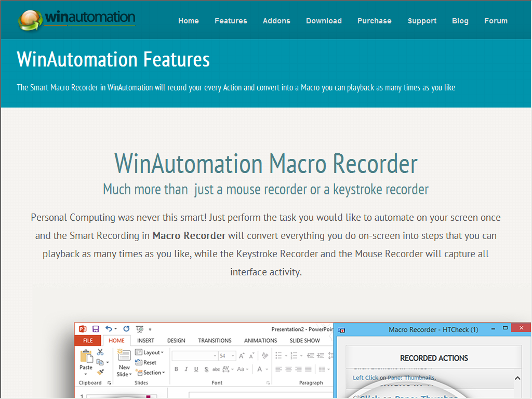The image size is (532, 399).
Task: Open the Columns dropdown in Paragraph group
Action: point(324,369)
